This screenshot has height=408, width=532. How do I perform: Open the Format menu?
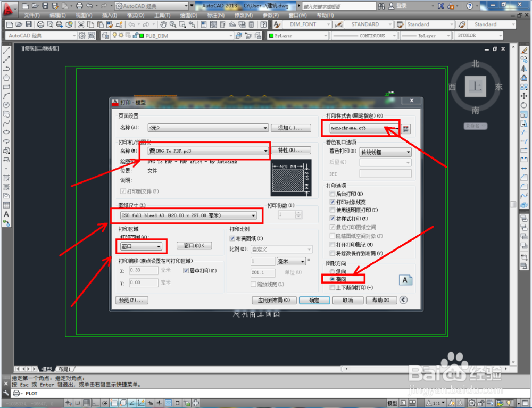point(135,15)
